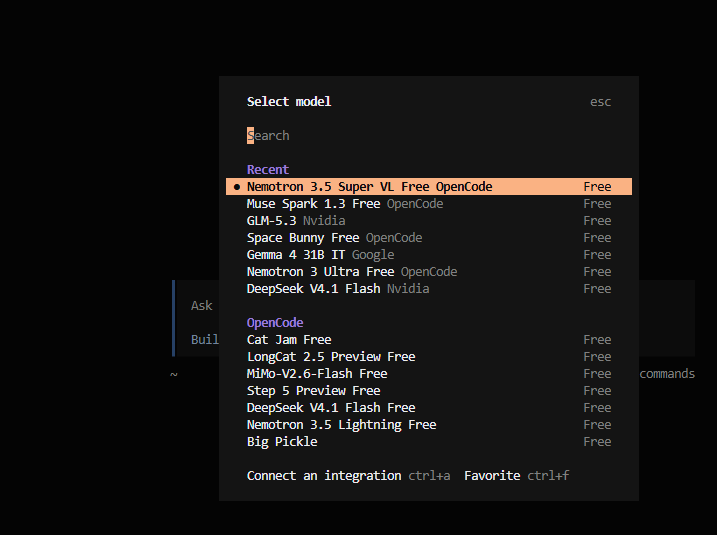Choose LongCat 2.5 Preview Free
This screenshot has height=535, width=717.
click(x=428, y=357)
